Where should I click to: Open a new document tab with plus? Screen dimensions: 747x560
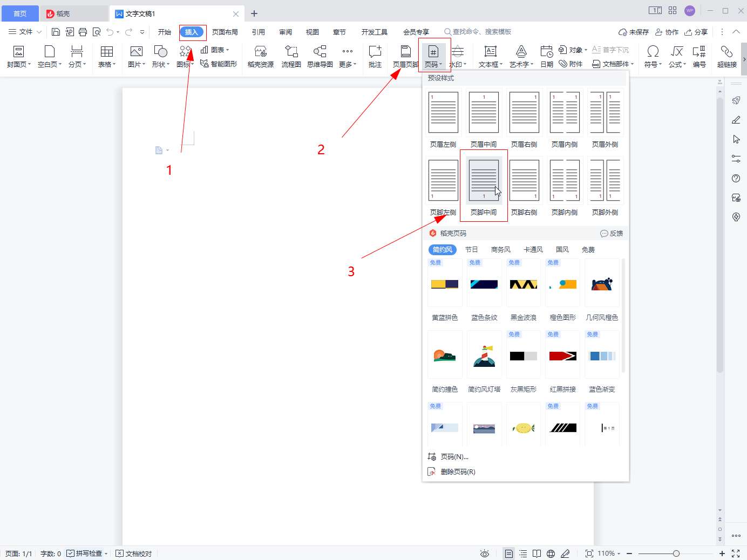click(254, 13)
